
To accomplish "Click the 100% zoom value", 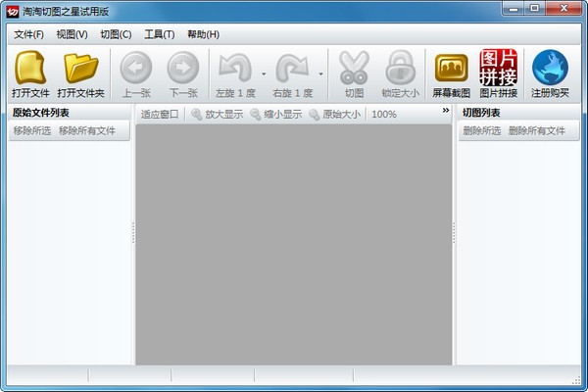I will tap(384, 114).
